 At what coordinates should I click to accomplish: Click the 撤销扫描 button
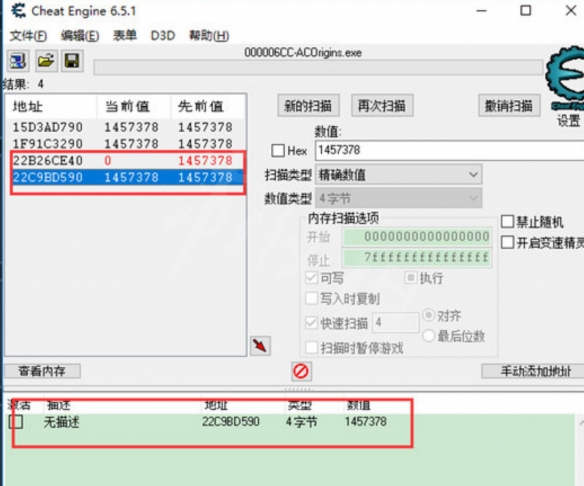pos(509,106)
